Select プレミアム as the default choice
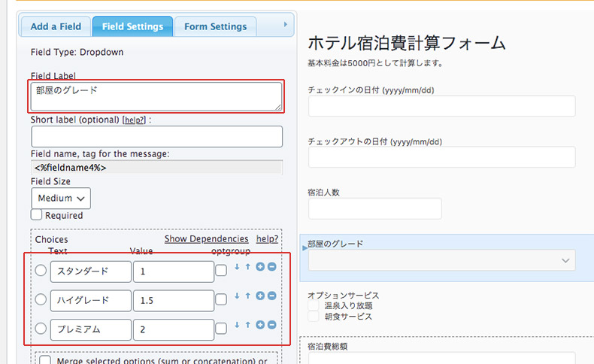This screenshot has width=594, height=364. coord(41,329)
